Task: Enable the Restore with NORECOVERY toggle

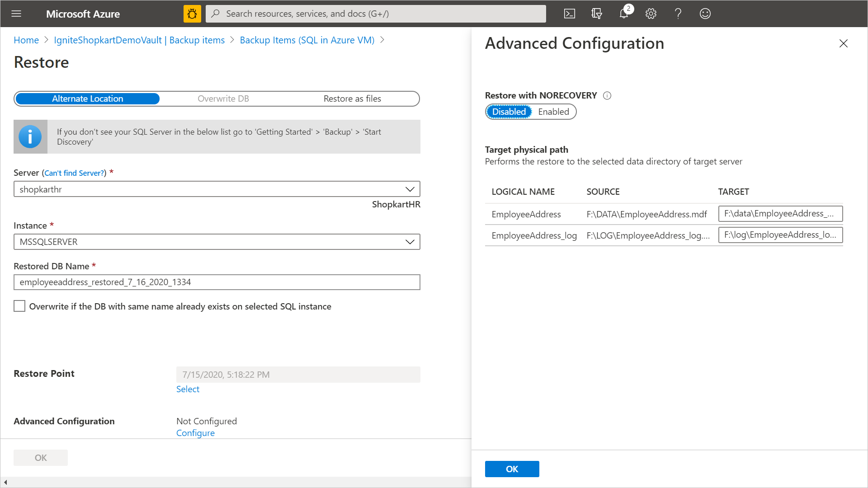Action: point(552,112)
